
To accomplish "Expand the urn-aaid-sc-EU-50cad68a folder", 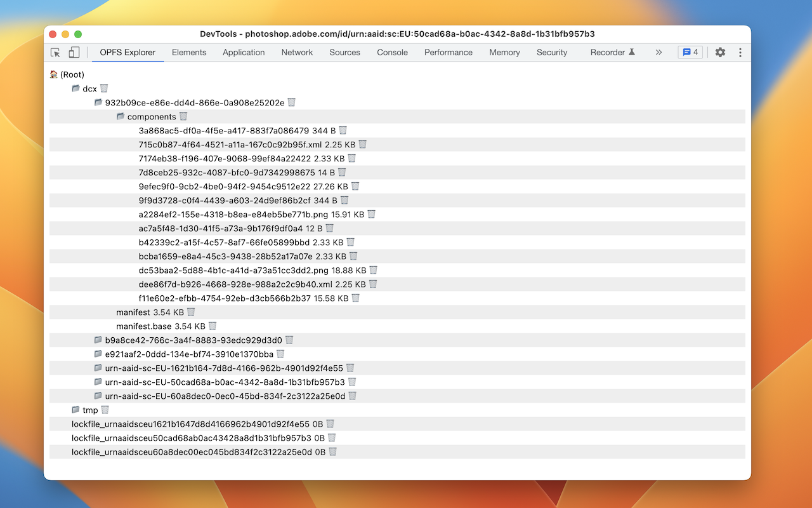I will [x=98, y=382].
